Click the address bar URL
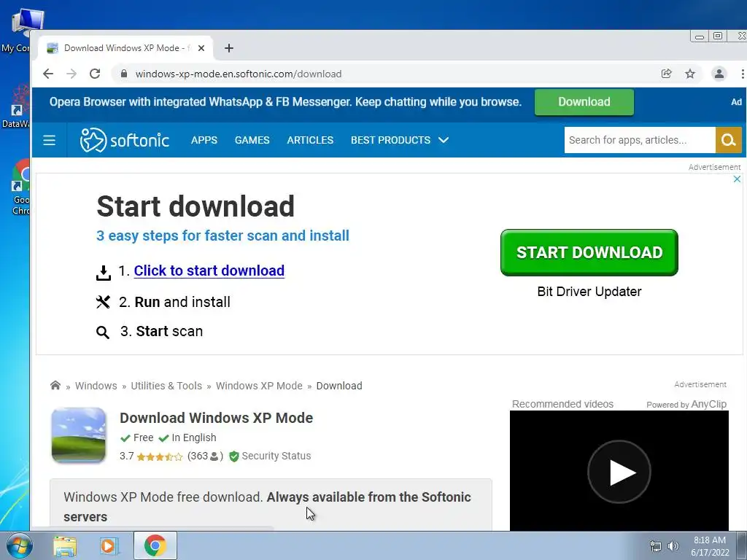This screenshot has height=560, width=747. click(239, 74)
